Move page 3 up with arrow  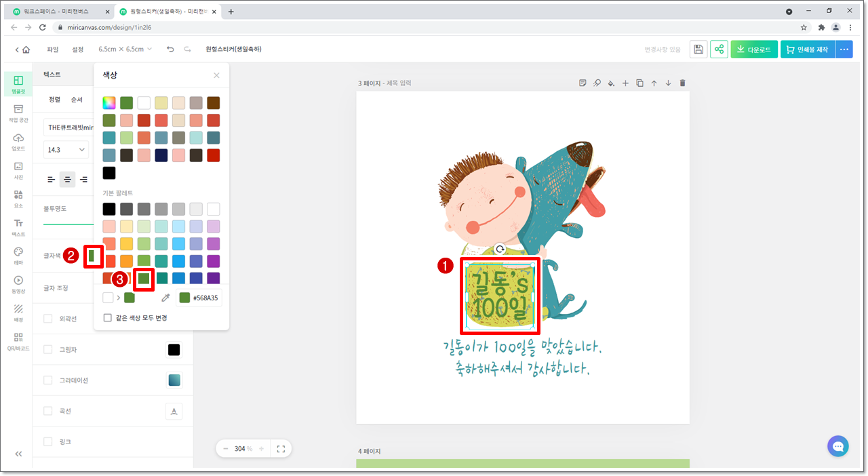pos(654,83)
